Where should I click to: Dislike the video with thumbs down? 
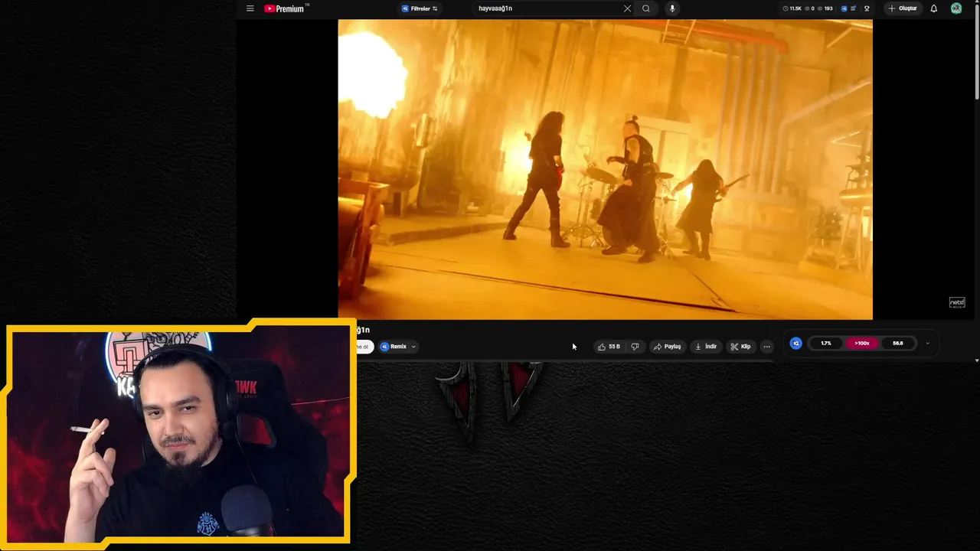(x=635, y=347)
